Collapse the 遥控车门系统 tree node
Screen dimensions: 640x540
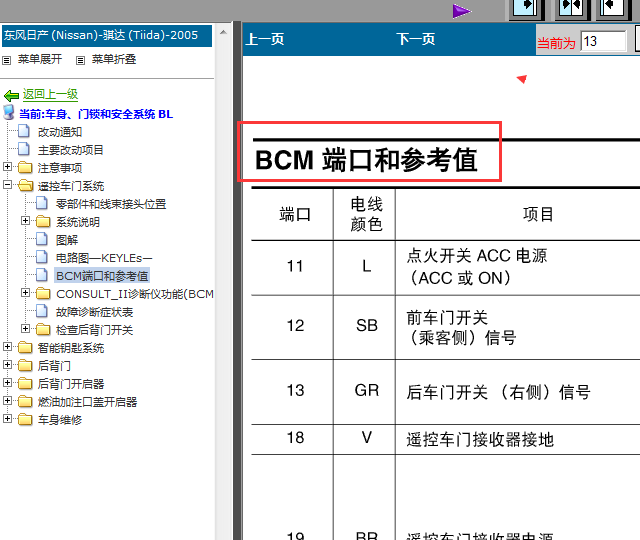point(7,184)
